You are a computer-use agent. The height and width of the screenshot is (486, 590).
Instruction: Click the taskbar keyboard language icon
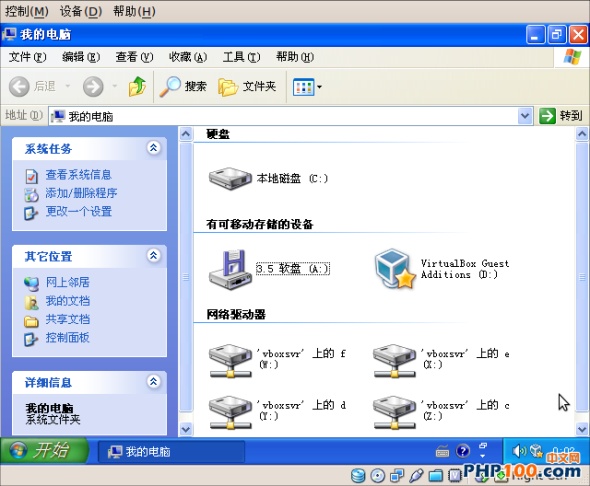[x=442, y=451]
